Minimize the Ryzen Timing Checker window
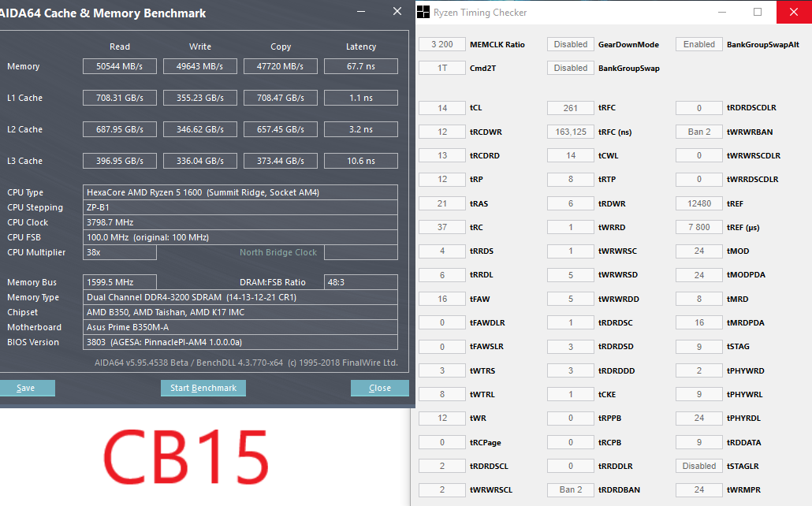 tap(722, 12)
